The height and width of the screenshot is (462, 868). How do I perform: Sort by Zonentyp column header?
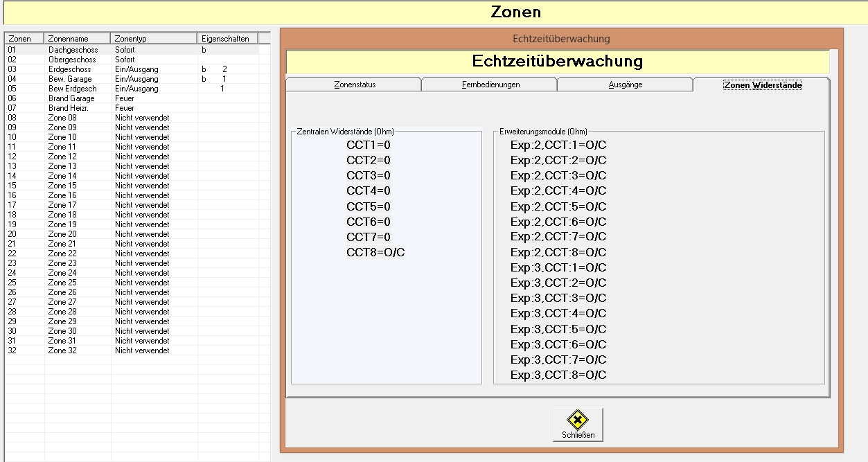coord(154,39)
